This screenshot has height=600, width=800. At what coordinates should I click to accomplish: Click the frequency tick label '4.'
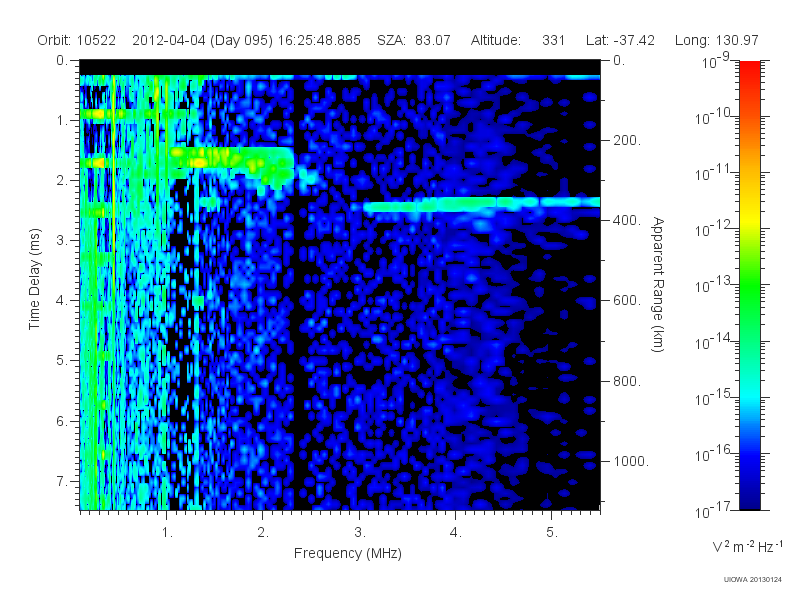[456, 533]
